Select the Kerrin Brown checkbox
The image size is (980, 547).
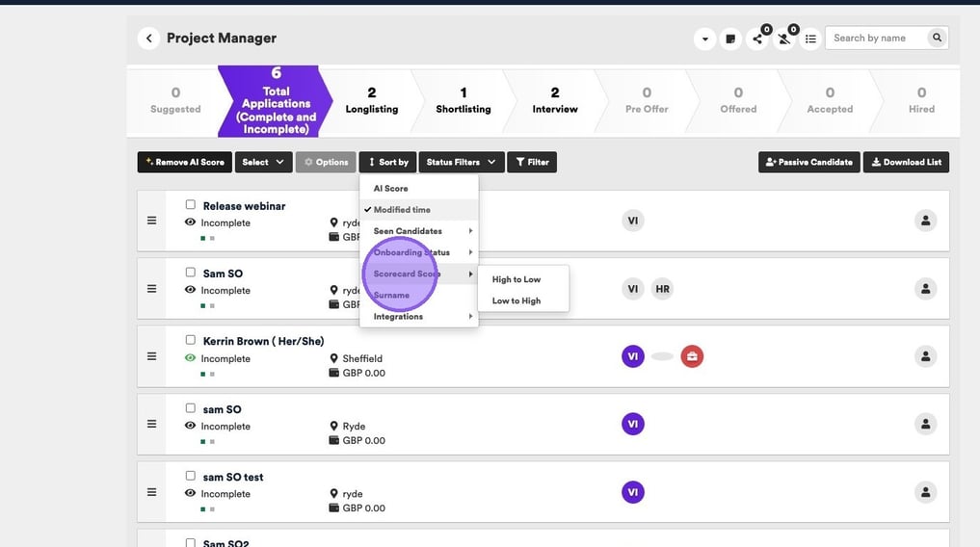point(191,341)
